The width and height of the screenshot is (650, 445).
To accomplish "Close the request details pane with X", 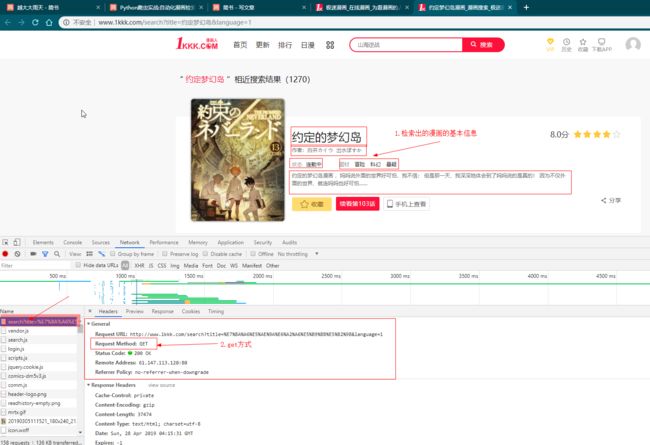I will [90, 311].
